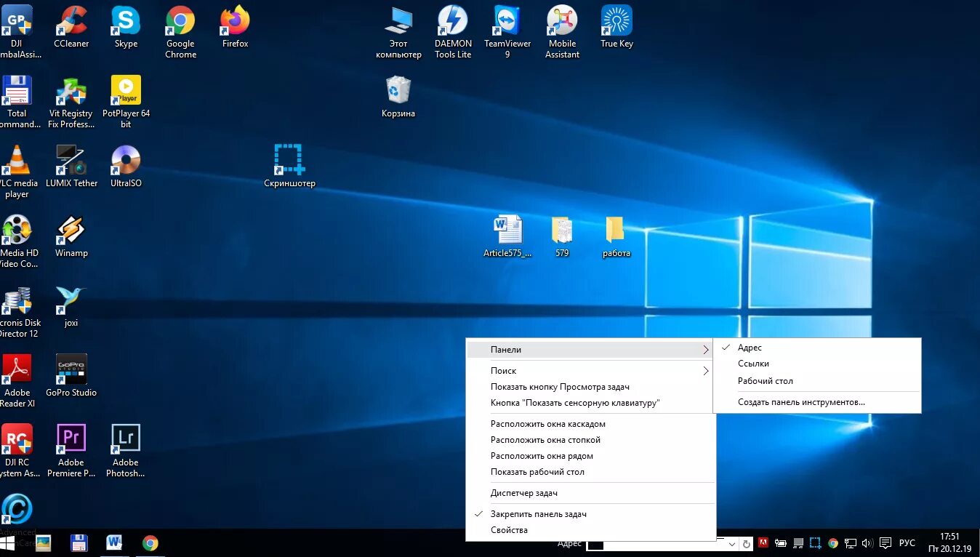Screen dimensions: 980x557
Task: Open the taskbar address bar dropdown arrow
Action: pos(732,543)
